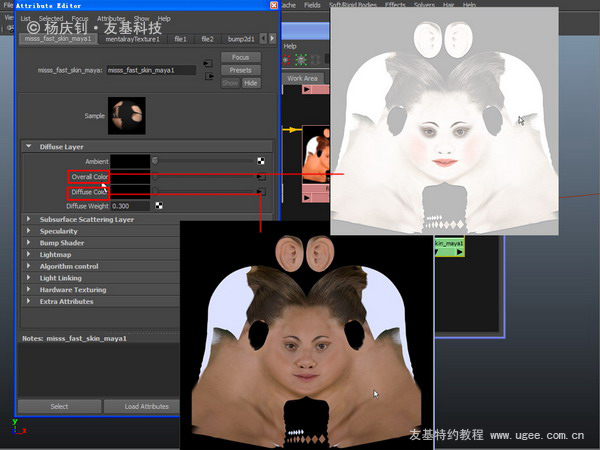Open the Focus menu in the Attribute Editor menu bar

80,18
